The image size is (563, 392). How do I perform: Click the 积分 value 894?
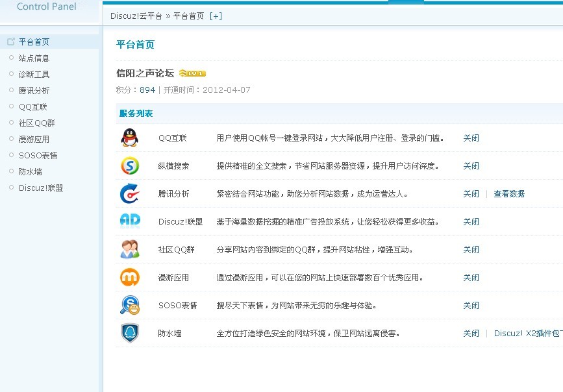pyautogui.click(x=147, y=90)
